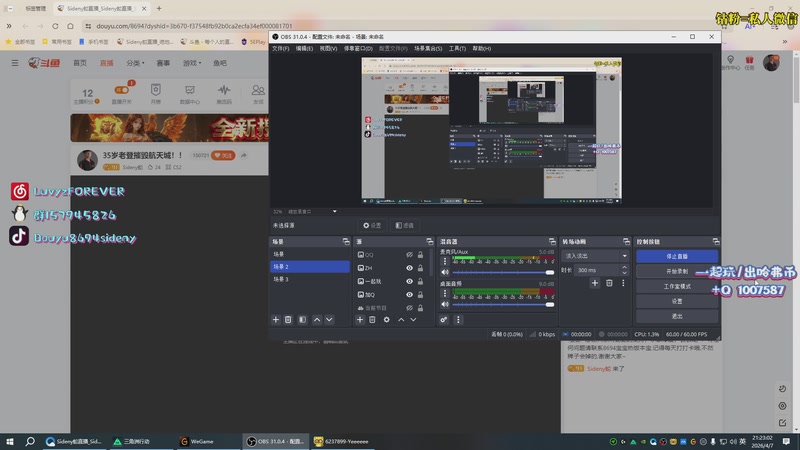The image size is (800, 450).
Task: Open source properties gear icon
Action: [387, 319]
